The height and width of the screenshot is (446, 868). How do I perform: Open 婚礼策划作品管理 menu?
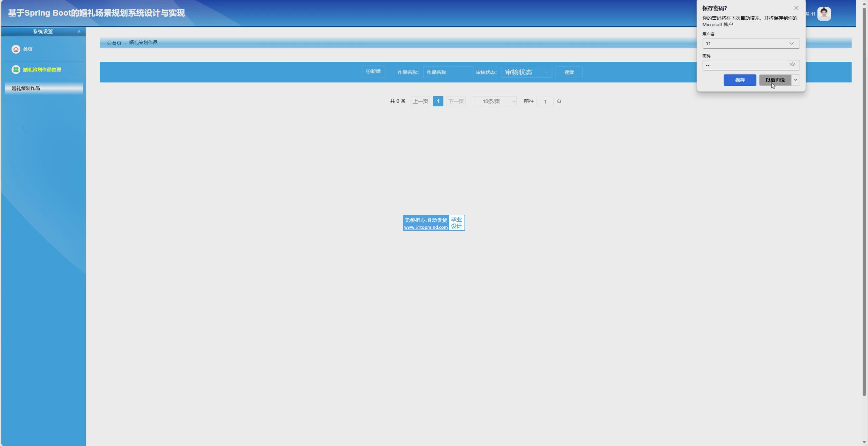pos(42,69)
